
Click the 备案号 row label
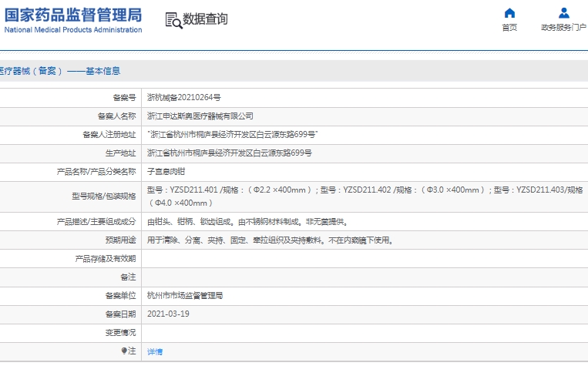point(124,98)
